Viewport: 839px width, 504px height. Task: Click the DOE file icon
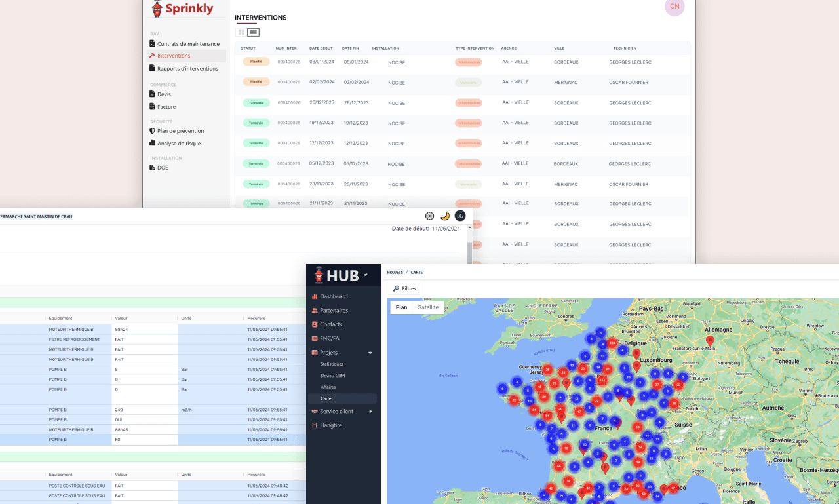(152, 168)
